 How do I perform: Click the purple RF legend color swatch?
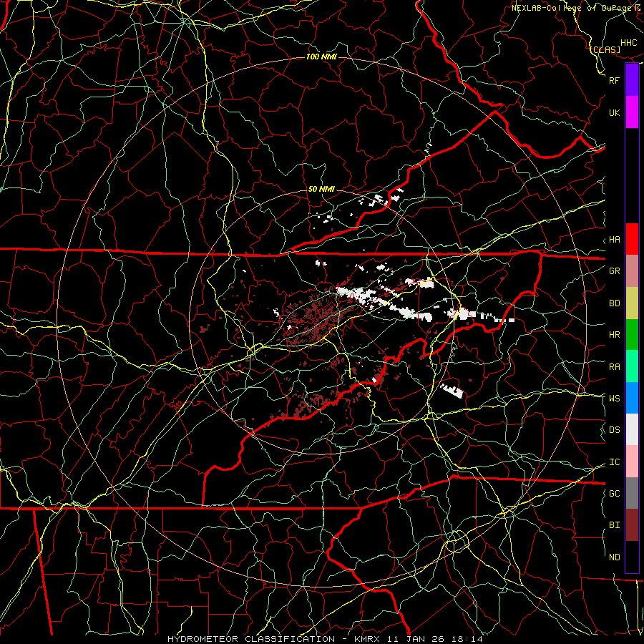(632, 80)
